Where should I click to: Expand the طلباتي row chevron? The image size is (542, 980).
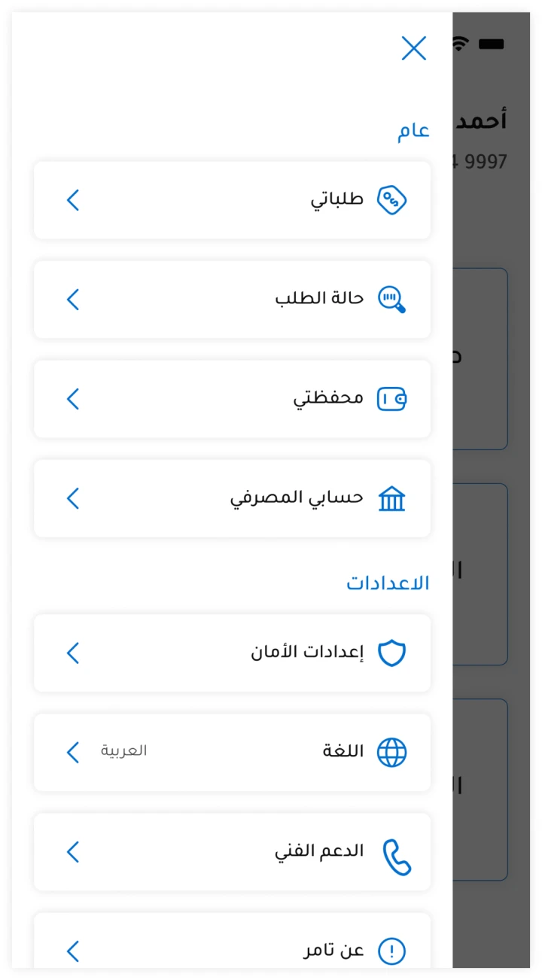pyautogui.click(x=73, y=200)
